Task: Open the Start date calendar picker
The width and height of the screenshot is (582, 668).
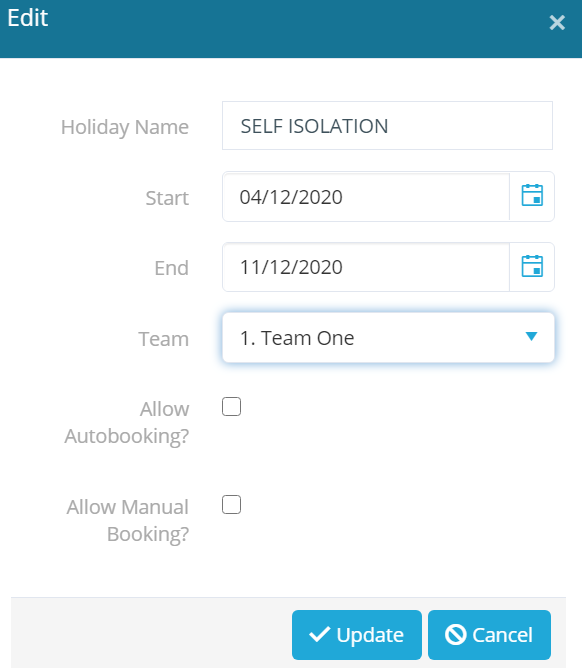Action: click(x=532, y=196)
